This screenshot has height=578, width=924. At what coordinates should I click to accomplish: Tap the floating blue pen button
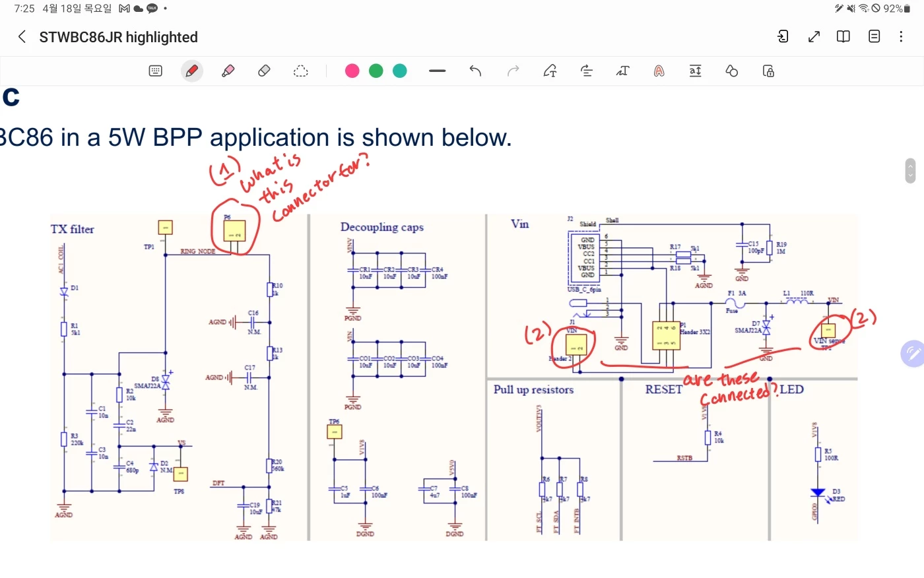coord(913,354)
